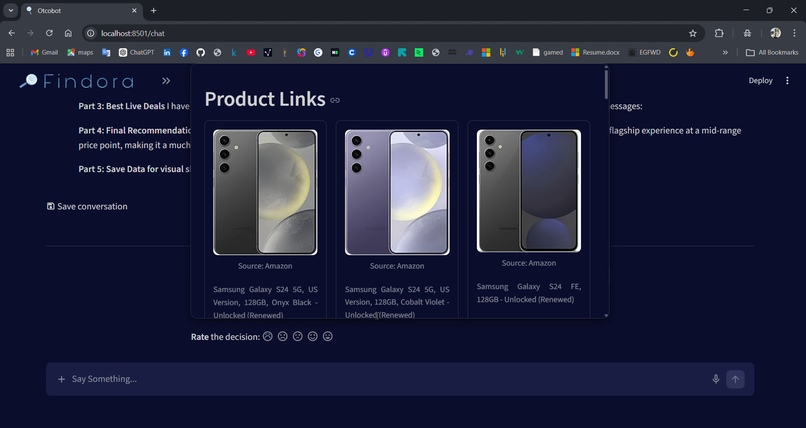Expand the Findora sidebar chevron
806x428 pixels.
point(166,81)
